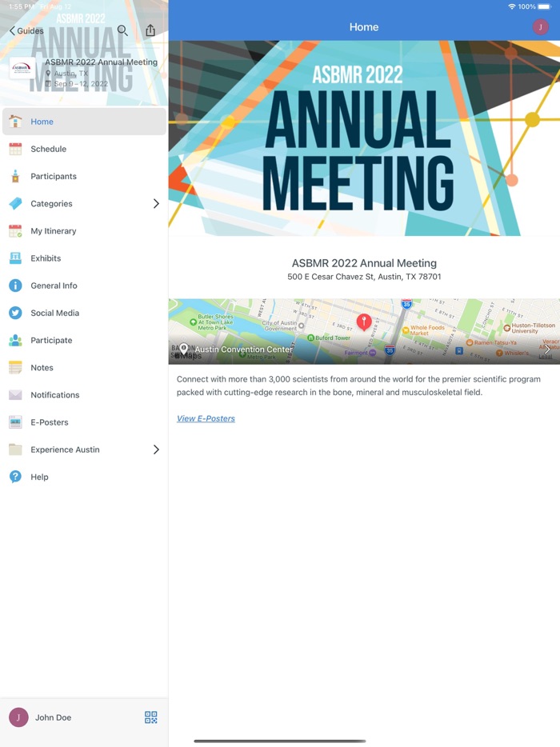The width and height of the screenshot is (560, 747).
Task: Open Austin Convention Center map label
Action: click(x=243, y=350)
